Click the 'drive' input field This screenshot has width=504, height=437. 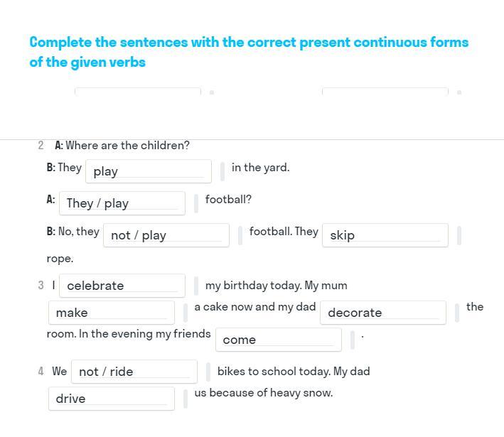tap(111, 399)
